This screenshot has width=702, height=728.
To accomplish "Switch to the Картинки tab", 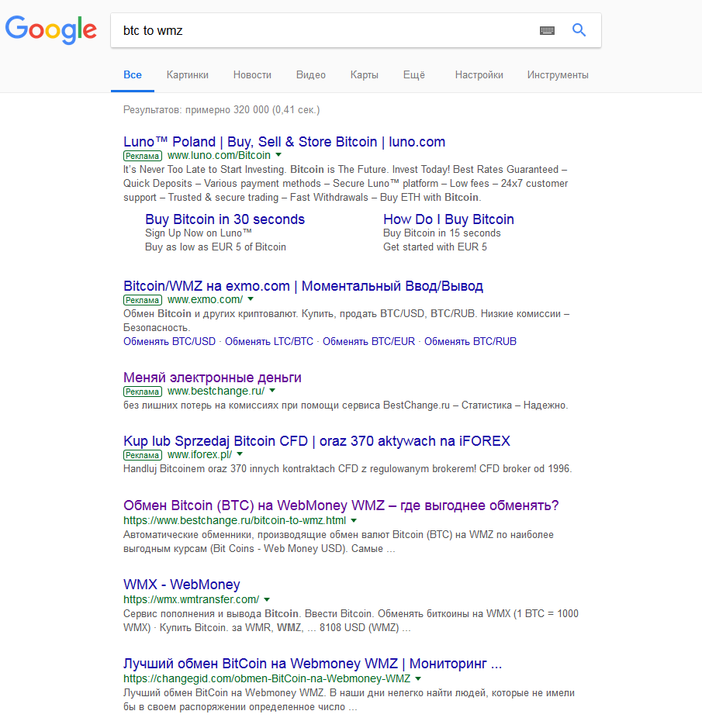I will click(x=187, y=74).
